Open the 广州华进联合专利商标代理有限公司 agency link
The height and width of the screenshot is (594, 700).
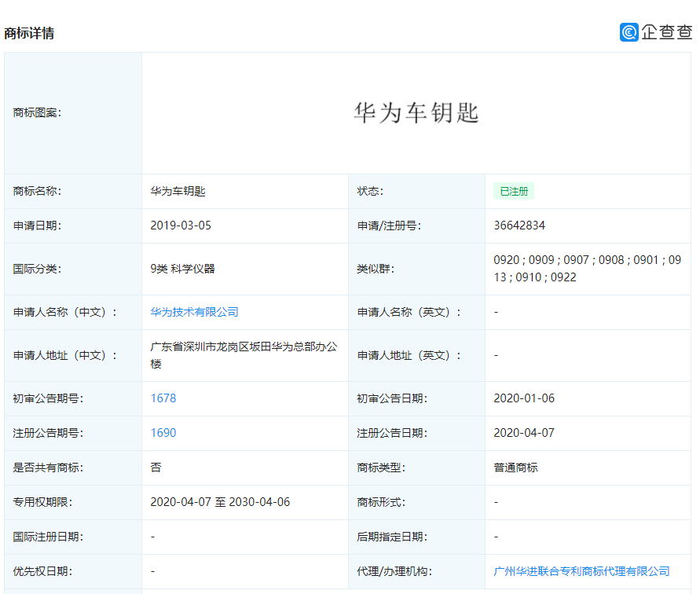click(581, 571)
